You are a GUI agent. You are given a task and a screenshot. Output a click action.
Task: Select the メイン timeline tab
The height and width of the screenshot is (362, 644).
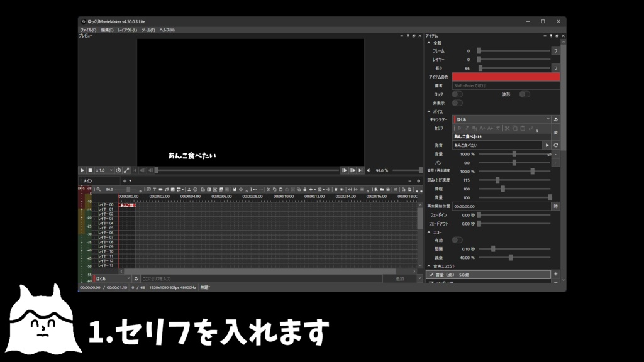[x=88, y=182]
